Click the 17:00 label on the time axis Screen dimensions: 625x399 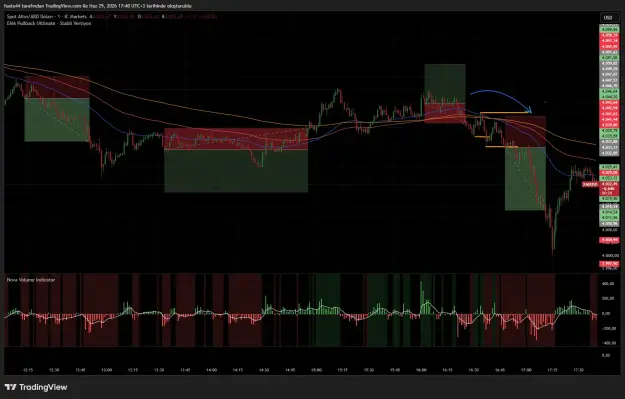tap(526, 370)
